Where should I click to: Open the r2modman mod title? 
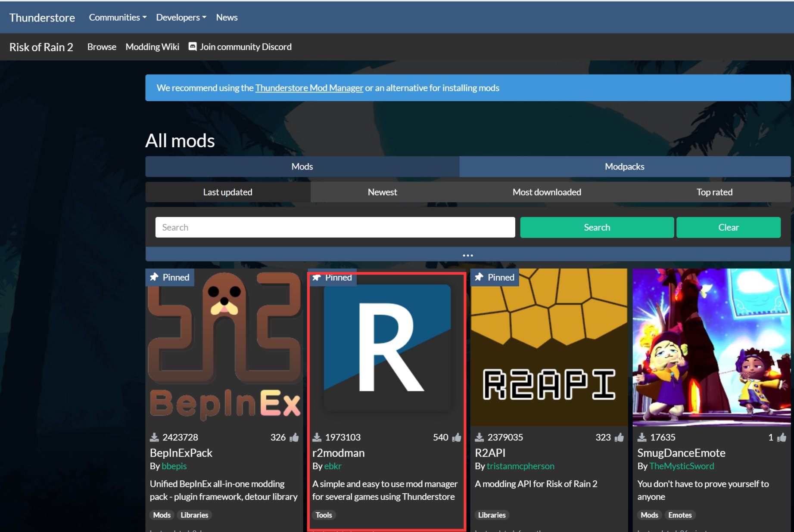tap(338, 453)
